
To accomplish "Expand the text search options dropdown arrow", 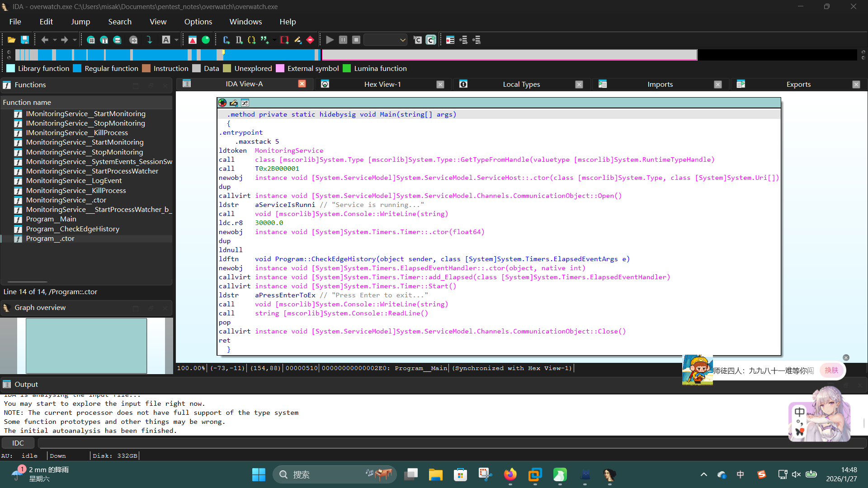I will 176,40.
